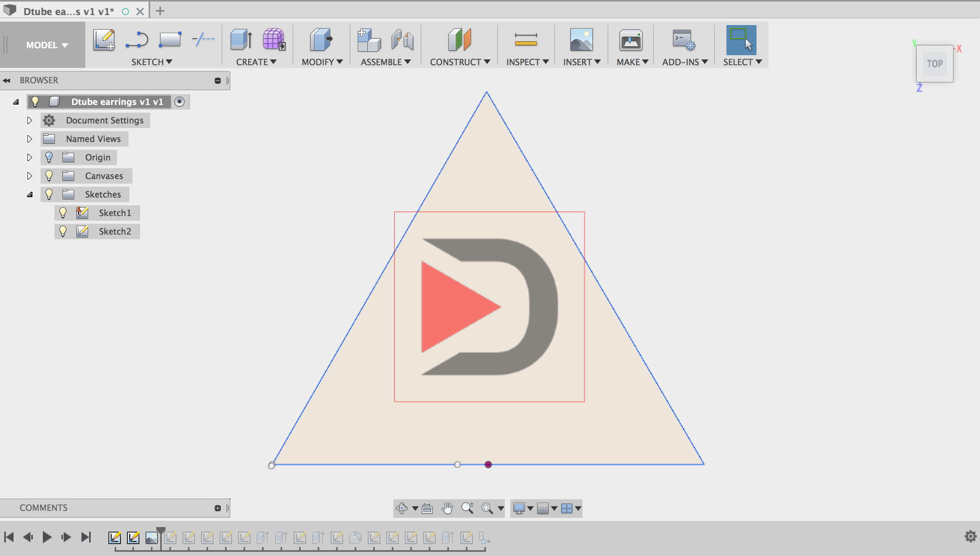Expand the Named Views node
This screenshot has height=556, width=980.
point(29,139)
